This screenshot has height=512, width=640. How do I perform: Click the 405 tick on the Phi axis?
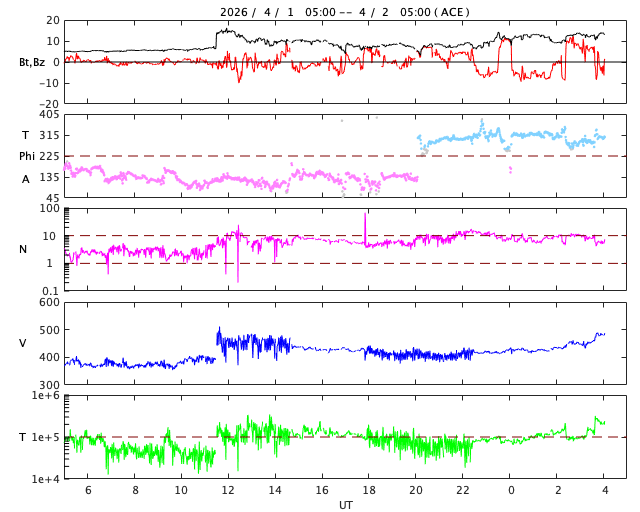click(x=49, y=115)
